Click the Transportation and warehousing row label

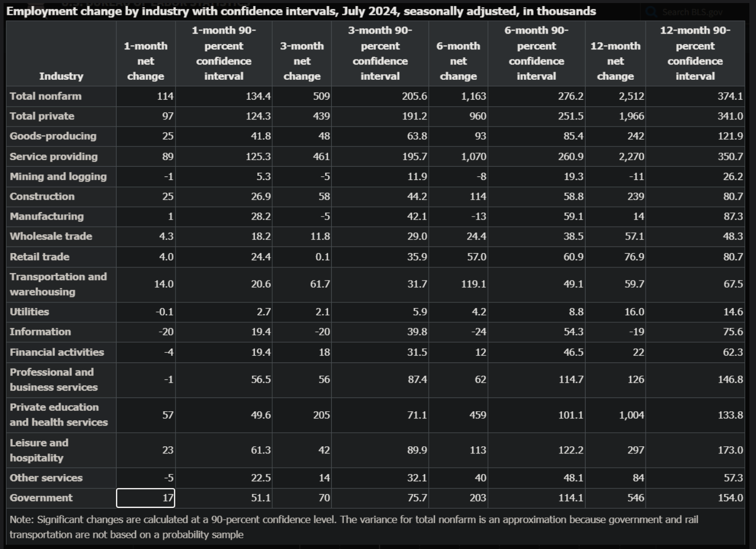(x=58, y=284)
